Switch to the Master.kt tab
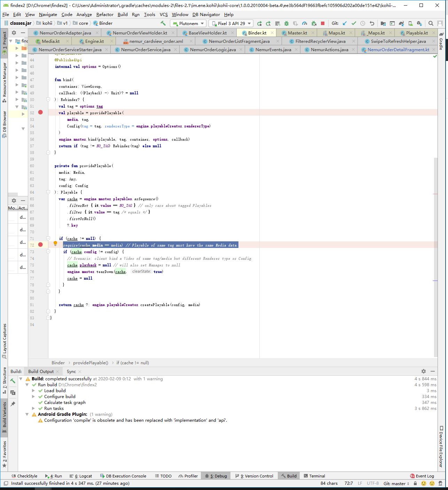This screenshot has width=448, height=490. click(297, 33)
